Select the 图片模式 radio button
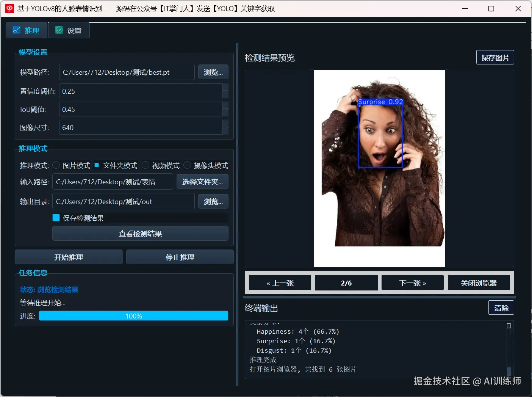The width and height of the screenshot is (532, 397). [x=56, y=165]
